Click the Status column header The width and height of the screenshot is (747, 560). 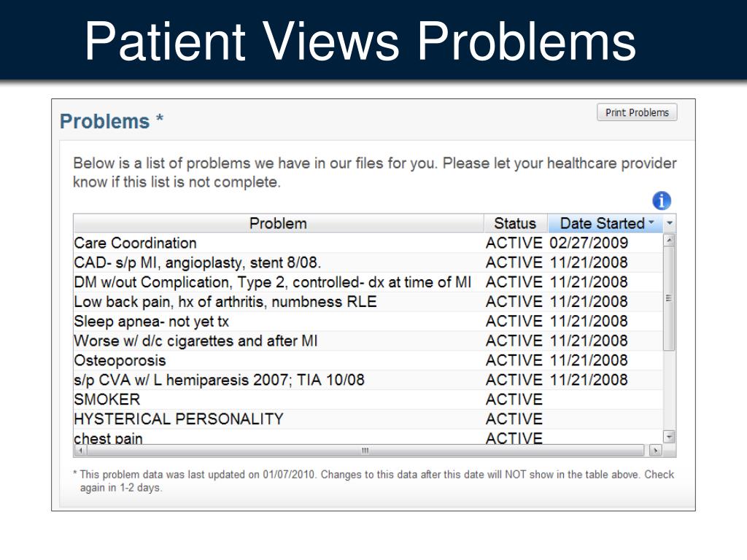click(516, 223)
